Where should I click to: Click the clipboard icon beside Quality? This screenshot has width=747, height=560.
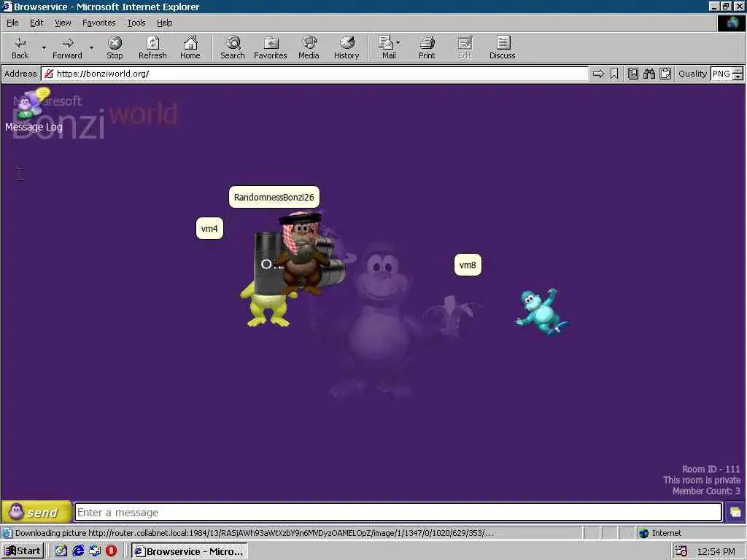tap(665, 74)
